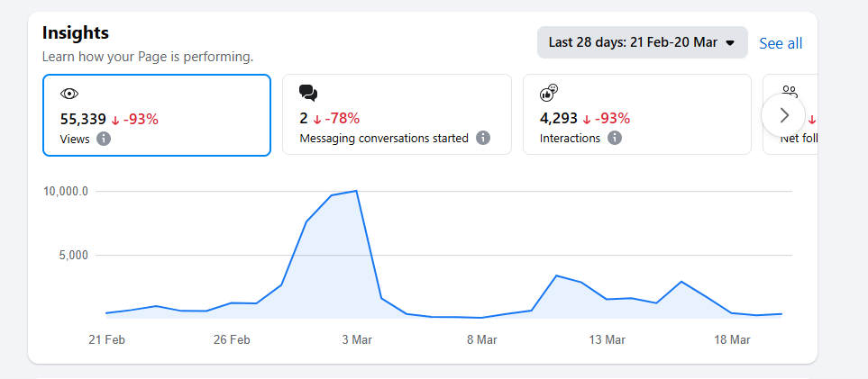The height and width of the screenshot is (379, 868).
Task: Click the eye icon in Views card
Action: [69, 94]
